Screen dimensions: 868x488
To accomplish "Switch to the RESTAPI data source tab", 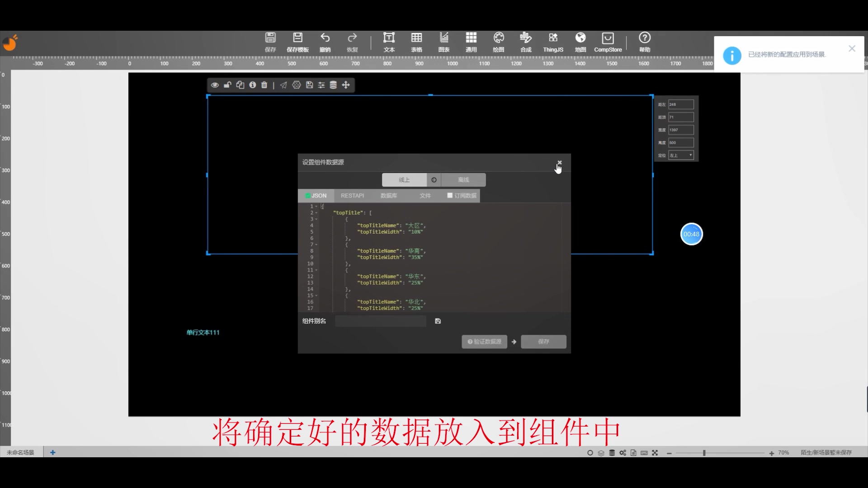I will click(x=352, y=196).
